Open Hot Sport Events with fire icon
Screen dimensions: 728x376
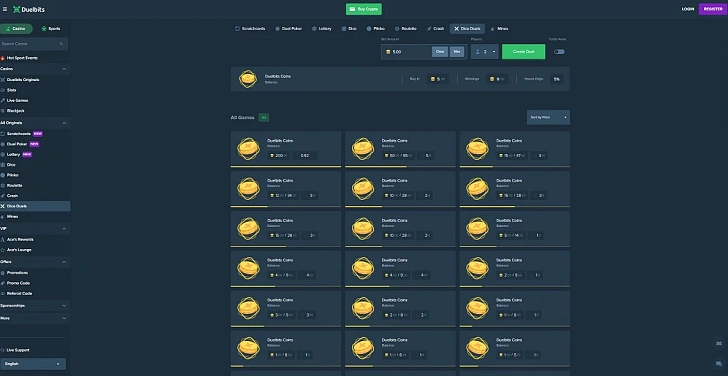click(x=19, y=58)
